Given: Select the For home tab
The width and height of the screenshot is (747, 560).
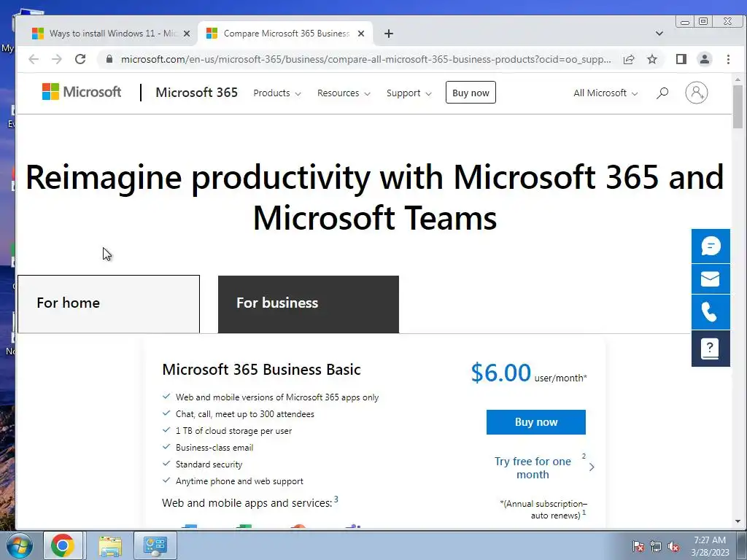Looking at the screenshot, I should click(x=109, y=304).
